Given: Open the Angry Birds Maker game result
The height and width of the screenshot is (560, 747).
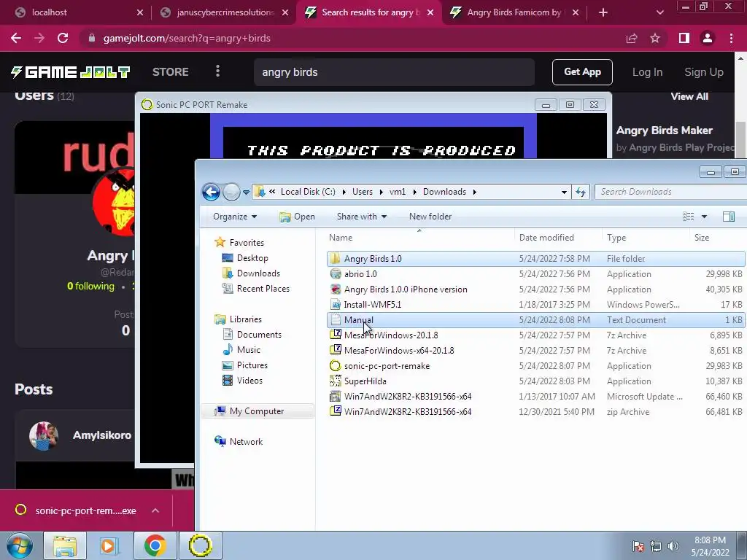Looking at the screenshot, I should [664, 131].
